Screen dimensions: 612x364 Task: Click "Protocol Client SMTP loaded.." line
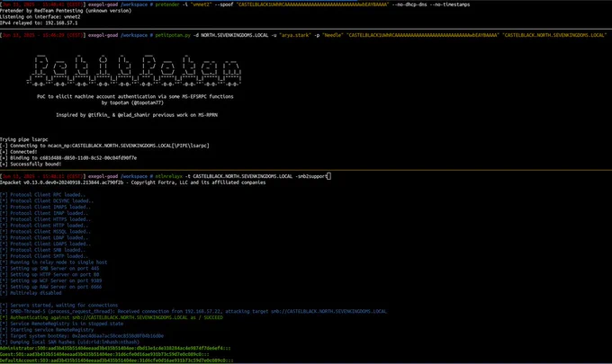coord(44,256)
